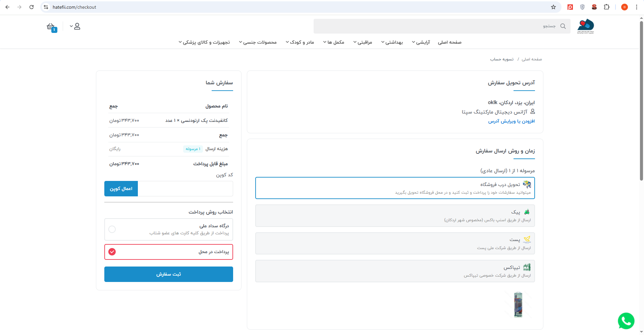The width and height of the screenshot is (644, 335).
Task: Expand the تجهیزات و کالای پزشکی menu
Action: [204, 42]
